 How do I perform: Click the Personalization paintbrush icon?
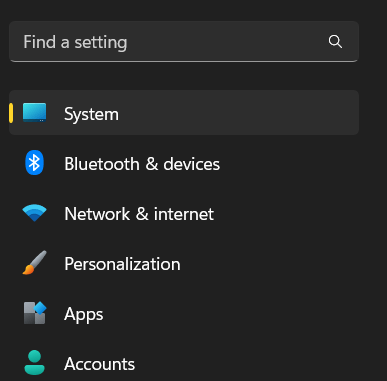34,263
